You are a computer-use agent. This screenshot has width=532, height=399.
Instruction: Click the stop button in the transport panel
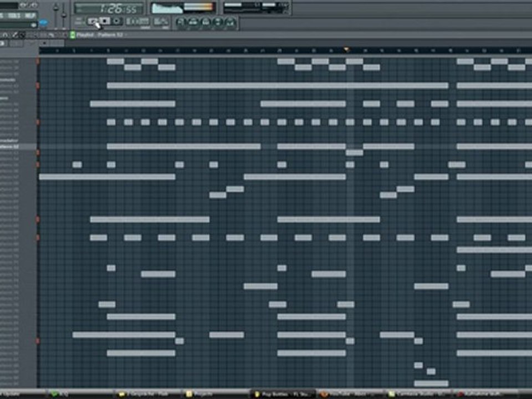[x=105, y=22]
